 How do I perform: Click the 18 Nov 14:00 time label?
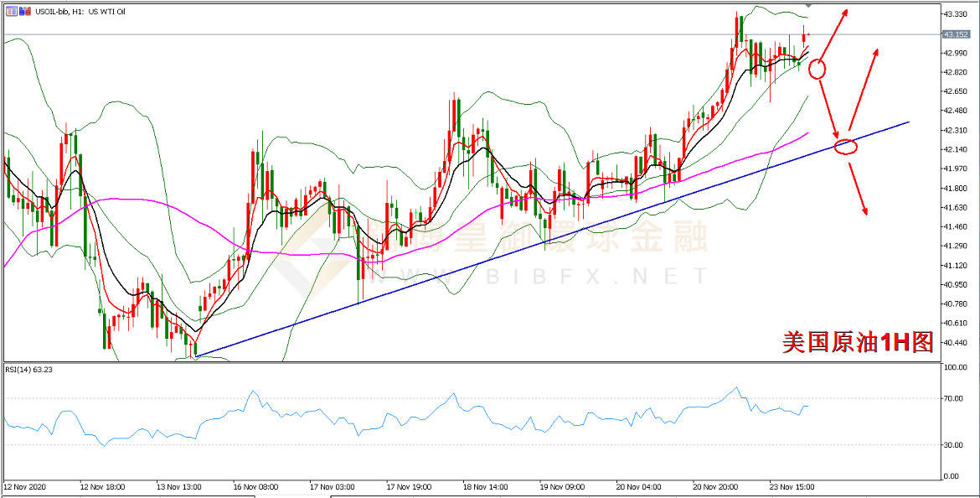(486, 486)
